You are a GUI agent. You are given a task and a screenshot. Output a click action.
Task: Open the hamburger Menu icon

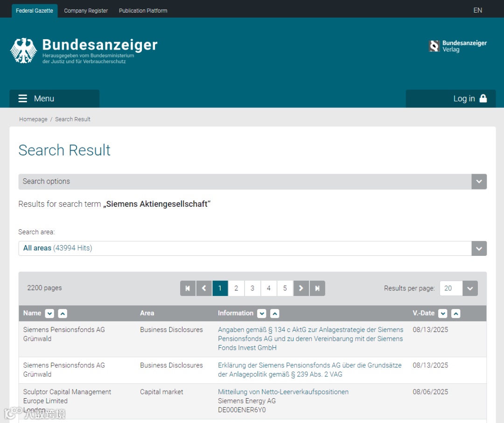22,99
